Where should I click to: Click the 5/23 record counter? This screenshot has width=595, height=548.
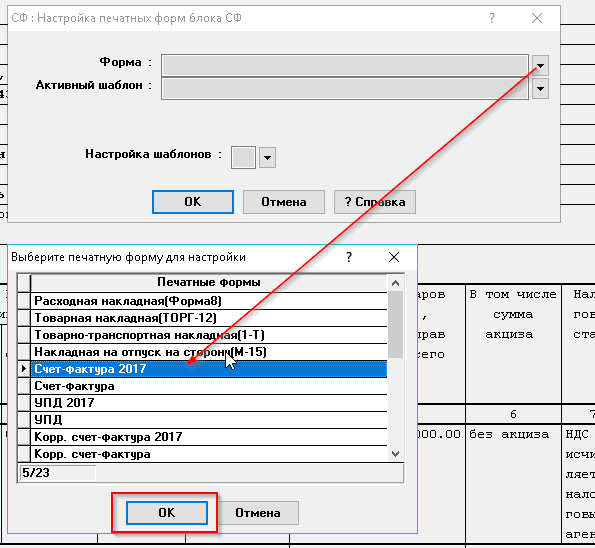coord(57,473)
